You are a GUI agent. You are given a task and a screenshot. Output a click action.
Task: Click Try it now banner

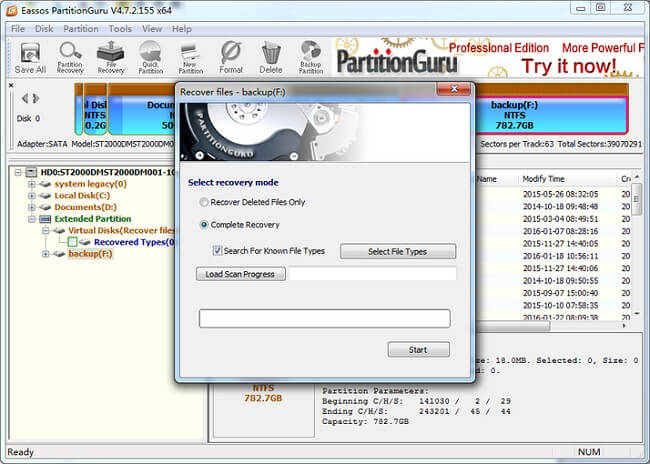569,66
